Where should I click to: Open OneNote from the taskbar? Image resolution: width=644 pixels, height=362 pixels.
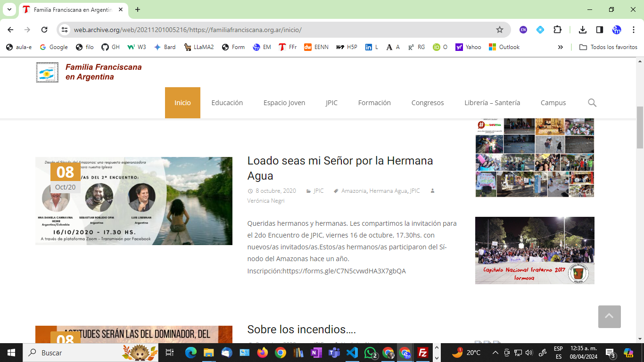tap(316, 353)
